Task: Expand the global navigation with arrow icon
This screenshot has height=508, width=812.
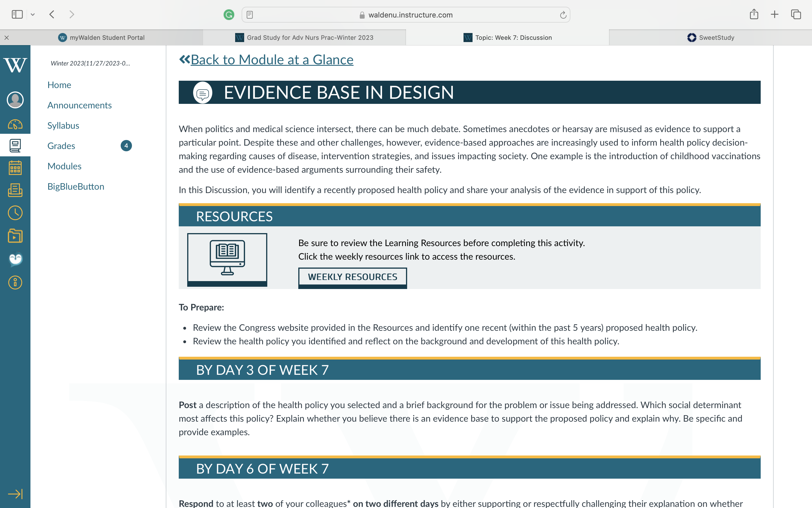Action: pos(15,494)
